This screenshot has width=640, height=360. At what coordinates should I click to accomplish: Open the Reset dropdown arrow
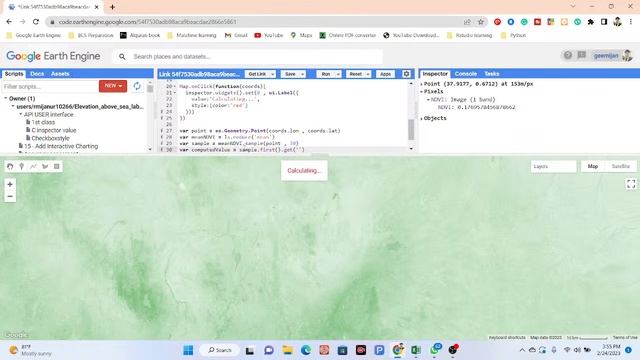click(x=368, y=74)
